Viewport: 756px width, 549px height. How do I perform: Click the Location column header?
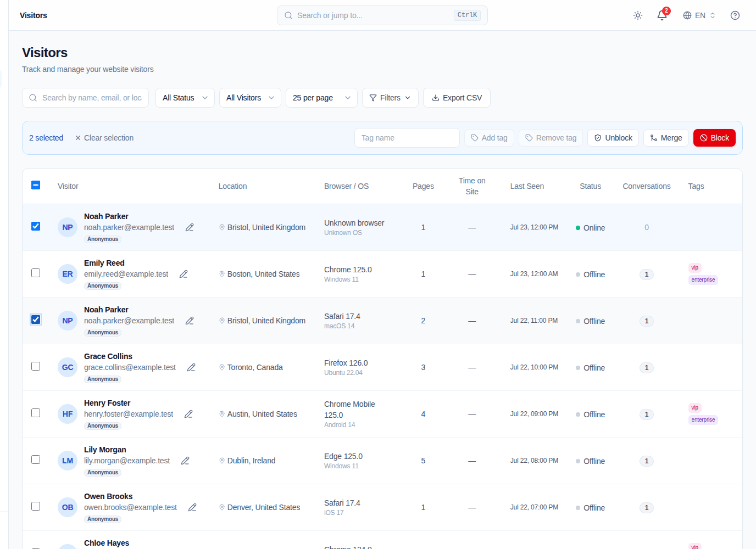click(232, 186)
